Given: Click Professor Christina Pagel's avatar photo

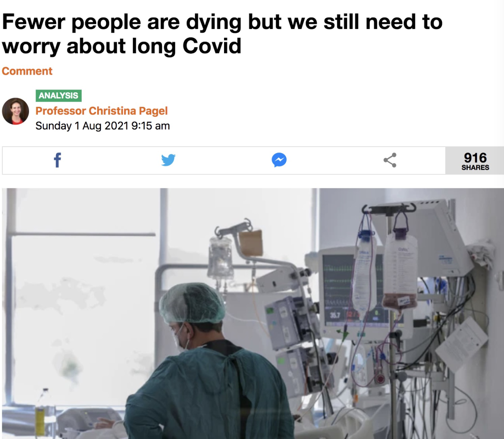Looking at the screenshot, I should (15, 111).
